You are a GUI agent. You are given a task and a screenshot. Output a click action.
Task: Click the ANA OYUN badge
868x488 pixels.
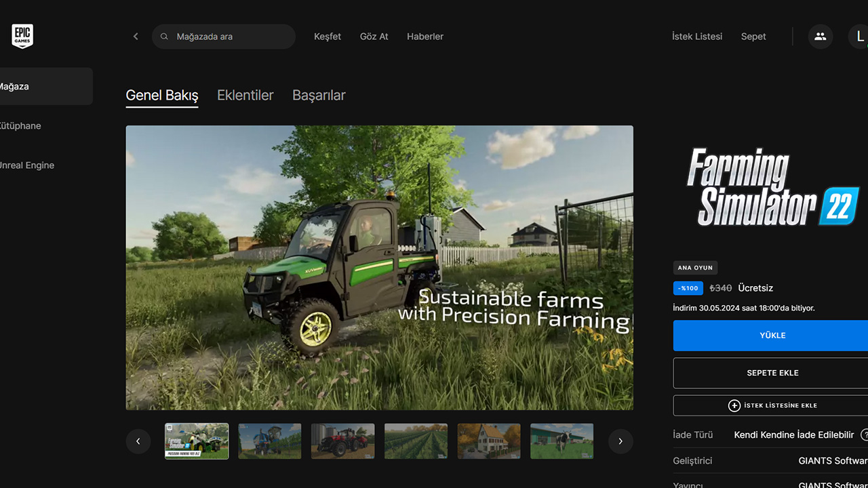click(695, 268)
